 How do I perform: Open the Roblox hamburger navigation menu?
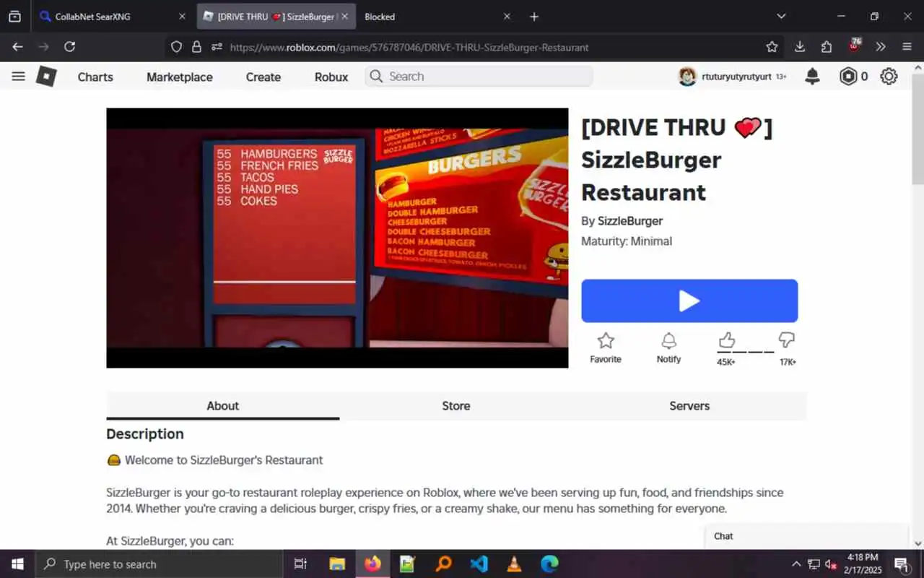[19, 77]
